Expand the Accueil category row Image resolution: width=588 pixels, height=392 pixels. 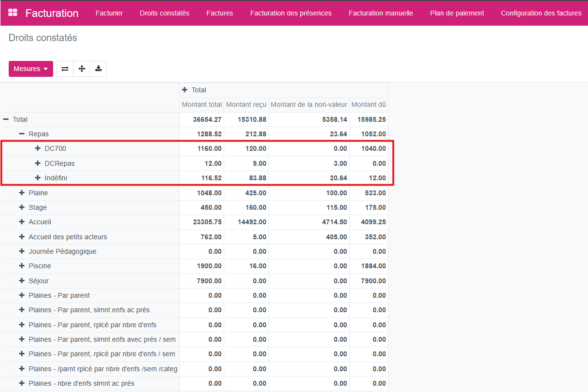[x=22, y=222]
